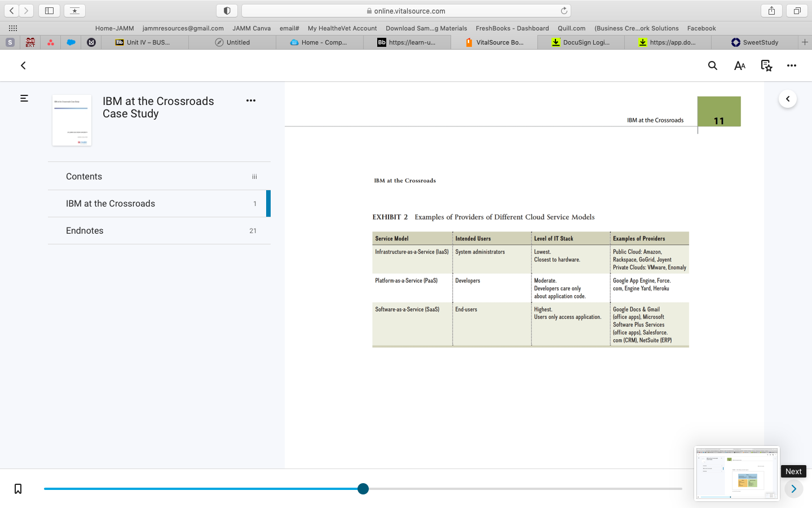Click the page progress slider handle
812x508 pixels.
[363, 489]
